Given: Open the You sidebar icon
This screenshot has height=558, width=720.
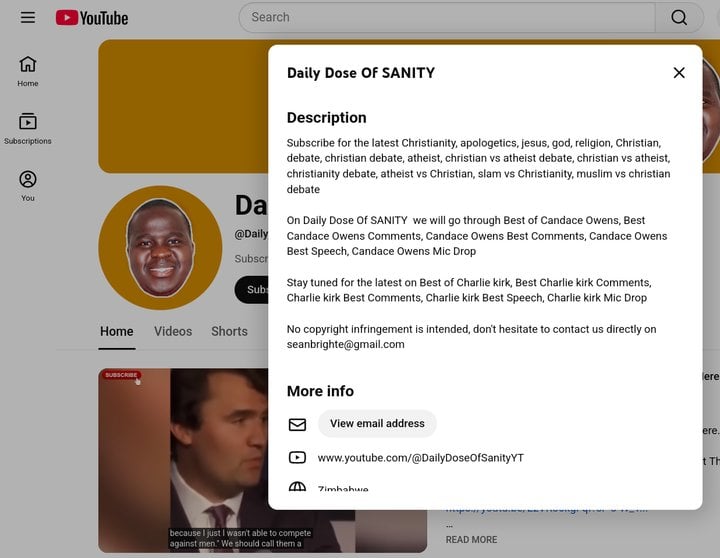Looking at the screenshot, I should click(x=28, y=185).
